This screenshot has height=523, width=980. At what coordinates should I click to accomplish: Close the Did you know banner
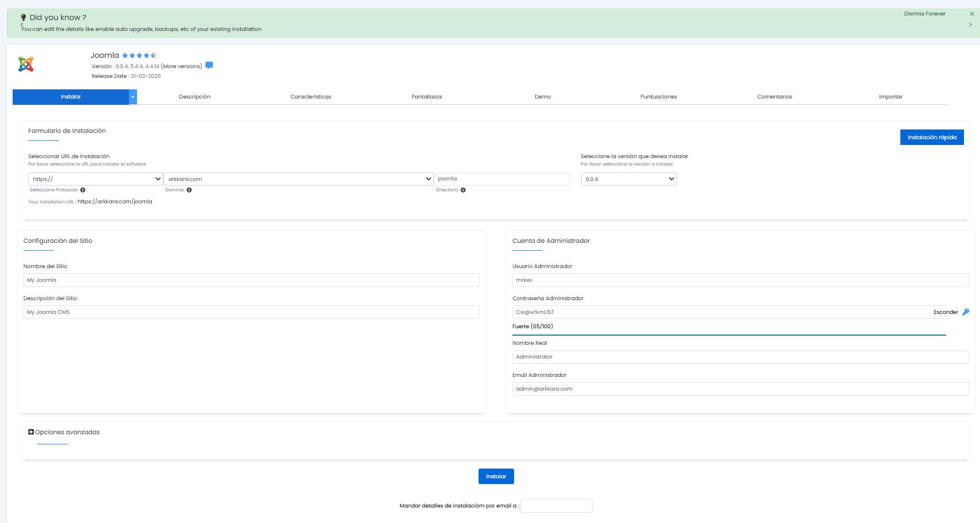pyautogui.click(x=971, y=14)
